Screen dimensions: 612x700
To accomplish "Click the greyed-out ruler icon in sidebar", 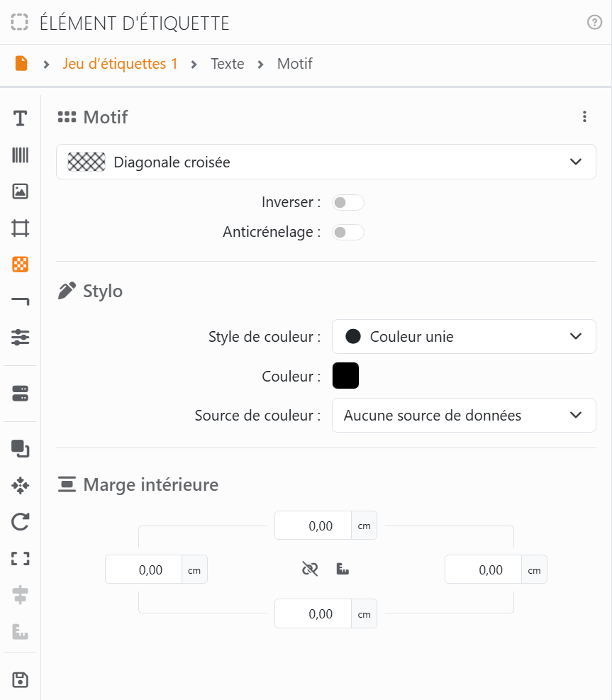I will (20, 632).
